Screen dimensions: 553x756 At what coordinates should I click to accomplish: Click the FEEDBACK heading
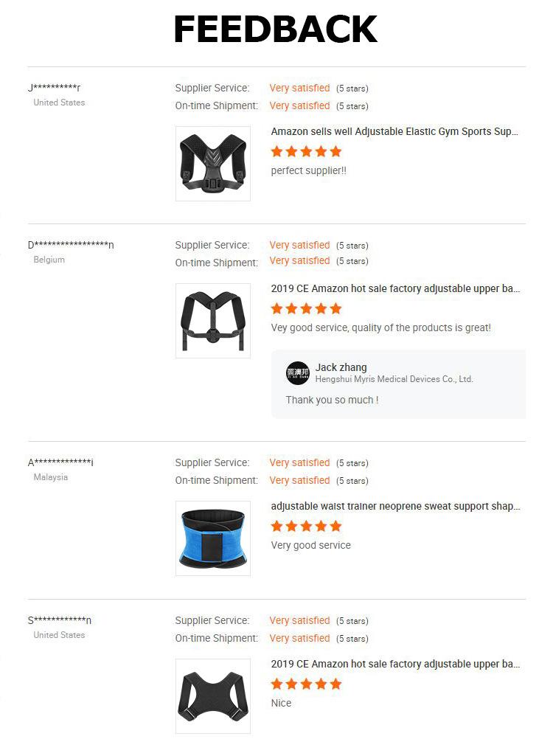pyautogui.click(x=276, y=30)
